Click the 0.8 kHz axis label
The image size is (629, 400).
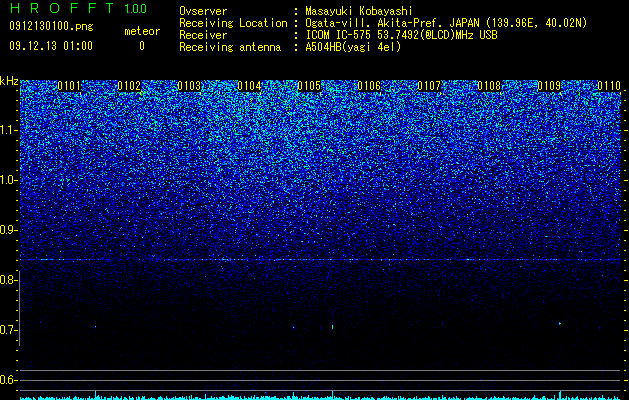click(x=7, y=280)
